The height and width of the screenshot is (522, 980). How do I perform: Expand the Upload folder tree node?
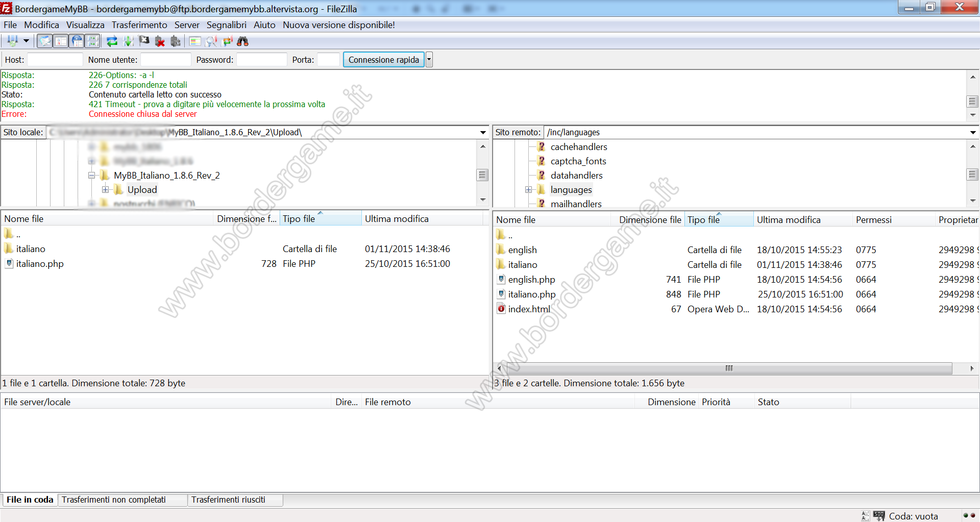pos(105,190)
